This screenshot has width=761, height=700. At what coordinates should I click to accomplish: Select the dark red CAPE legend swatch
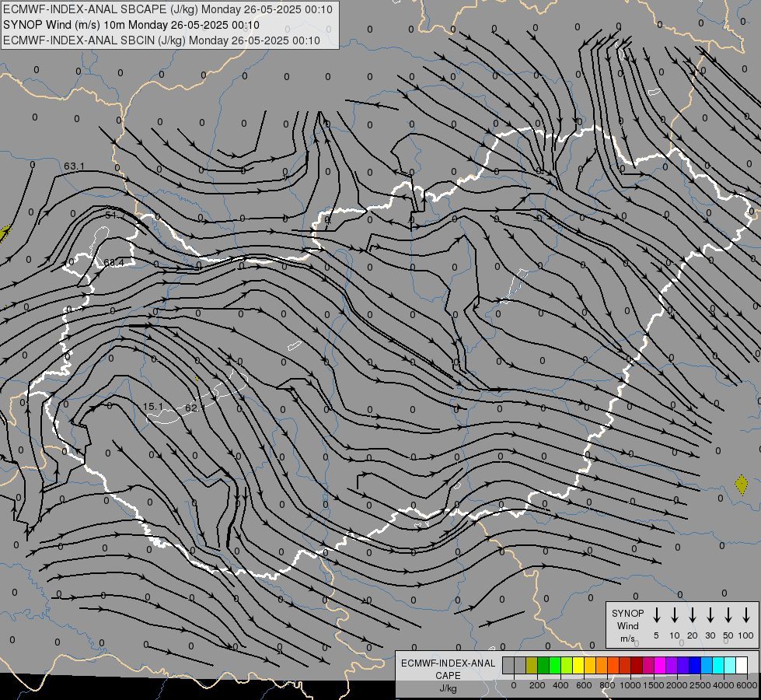(637, 665)
